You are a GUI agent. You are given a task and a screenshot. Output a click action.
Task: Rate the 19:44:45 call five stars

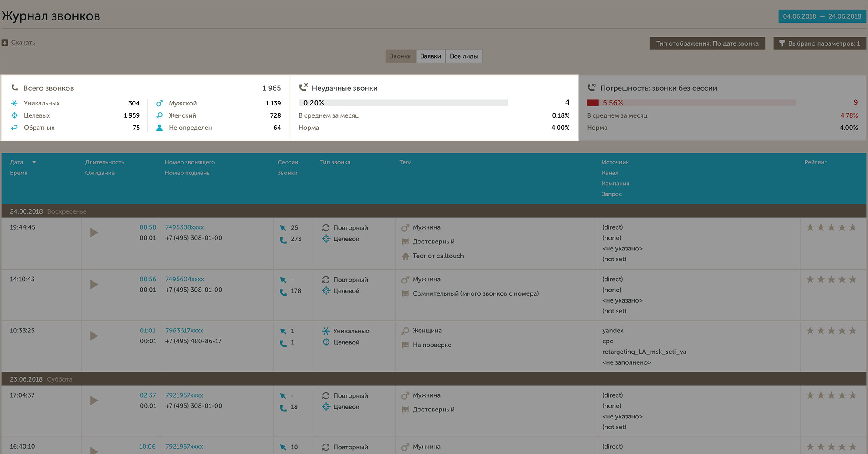(x=852, y=227)
